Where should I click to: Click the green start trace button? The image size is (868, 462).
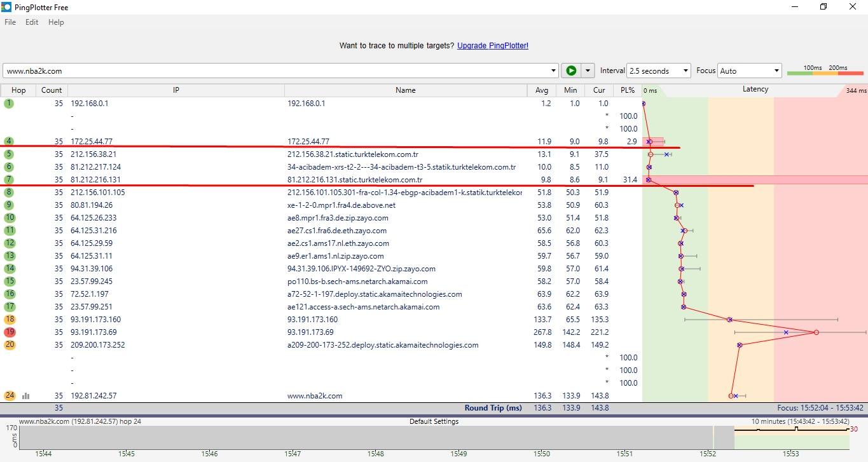pyautogui.click(x=571, y=71)
